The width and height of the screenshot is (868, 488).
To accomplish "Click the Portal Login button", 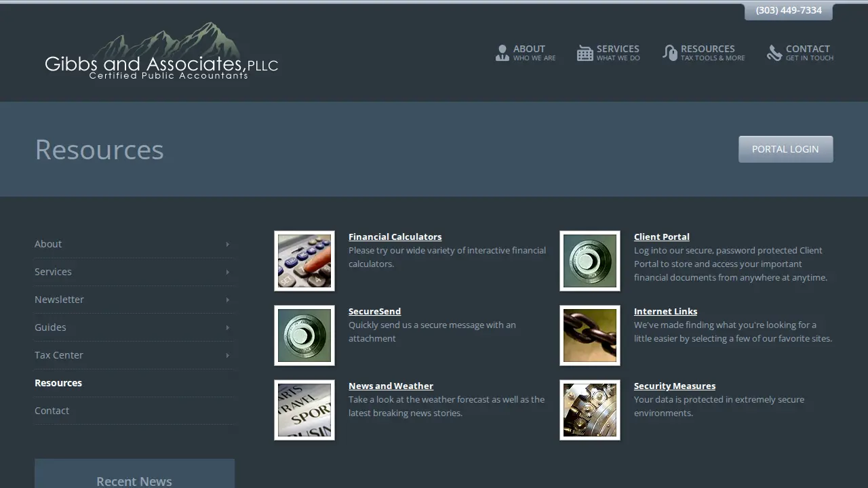I will (x=785, y=149).
